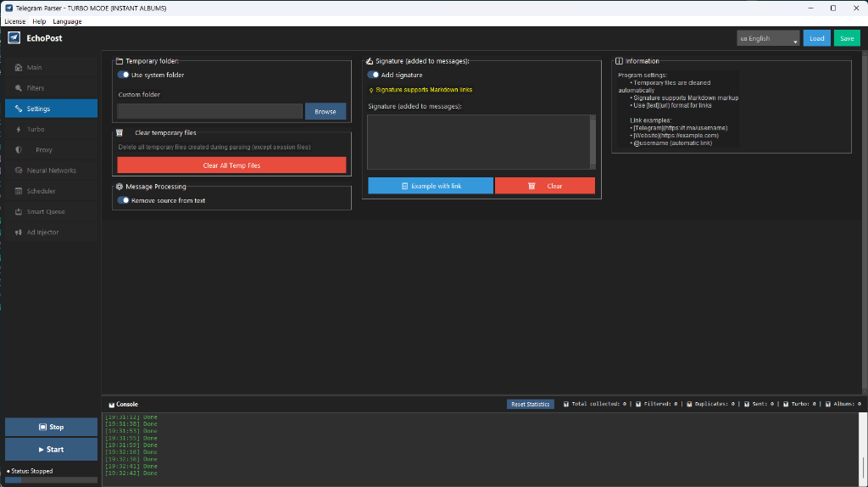This screenshot has width=868, height=487.
Task: Click the Settings wrench icon
Action: click(19, 109)
